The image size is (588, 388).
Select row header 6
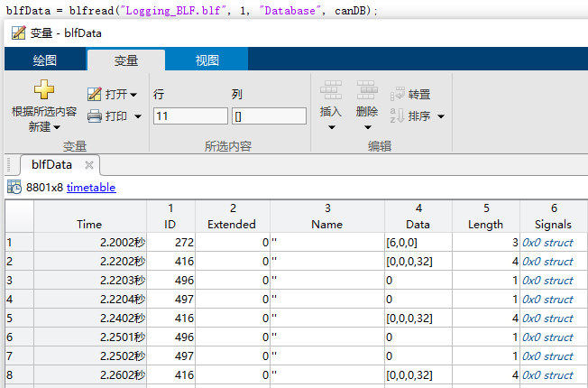click(20, 337)
